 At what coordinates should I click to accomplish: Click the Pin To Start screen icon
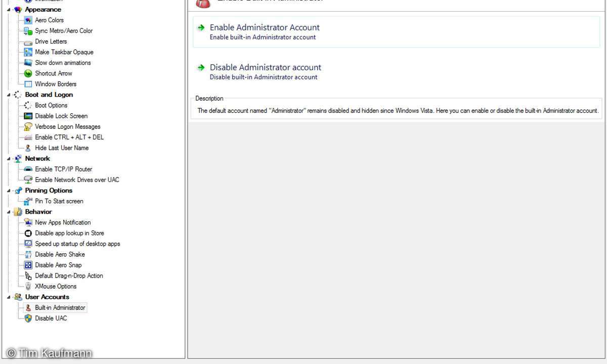click(x=28, y=201)
